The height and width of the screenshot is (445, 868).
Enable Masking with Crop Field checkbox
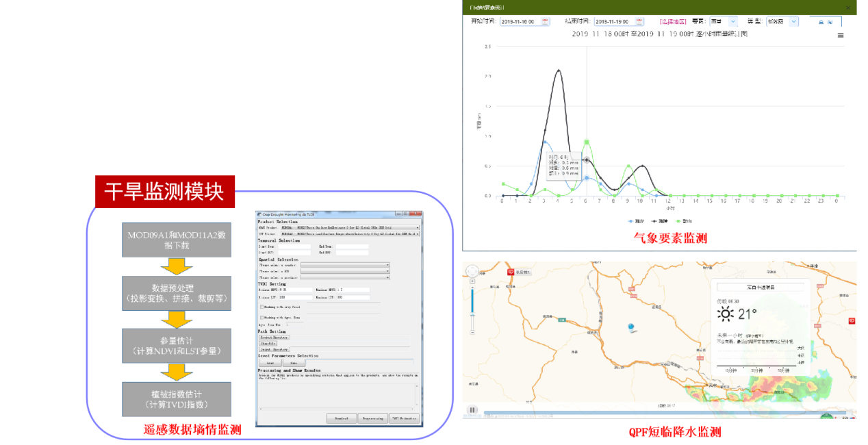coord(262,307)
